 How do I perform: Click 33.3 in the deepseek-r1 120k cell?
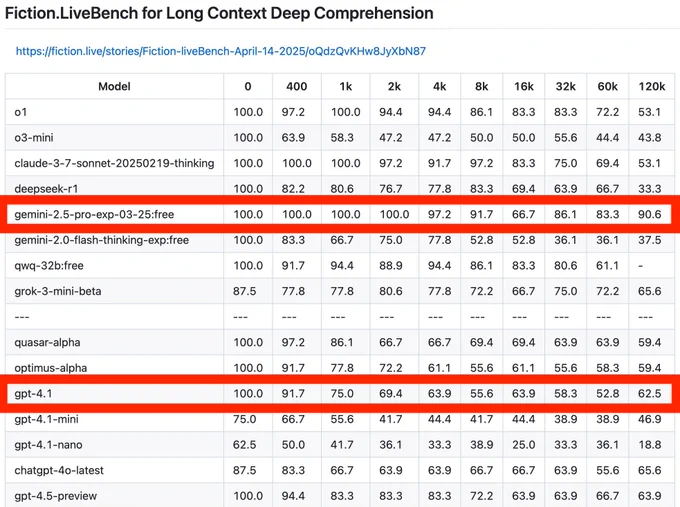[x=649, y=189]
